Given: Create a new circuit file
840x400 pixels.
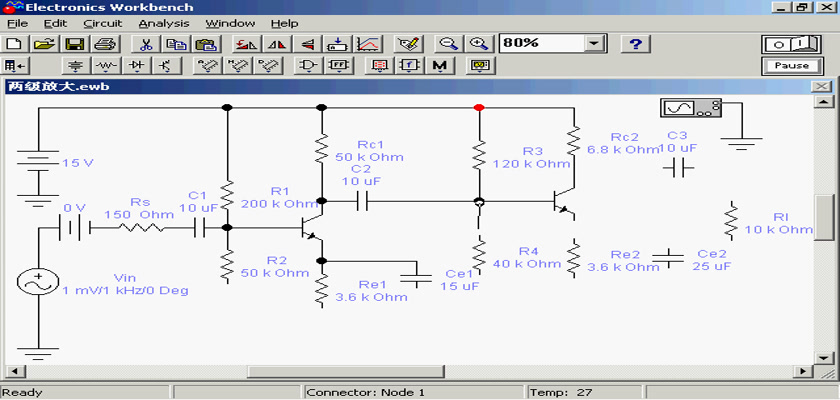Looking at the screenshot, I should point(16,44).
